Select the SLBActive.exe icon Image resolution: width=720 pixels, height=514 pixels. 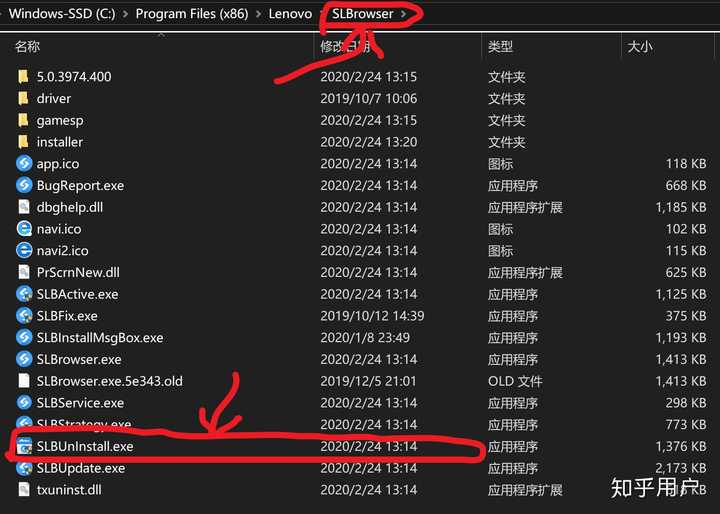click(x=24, y=294)
